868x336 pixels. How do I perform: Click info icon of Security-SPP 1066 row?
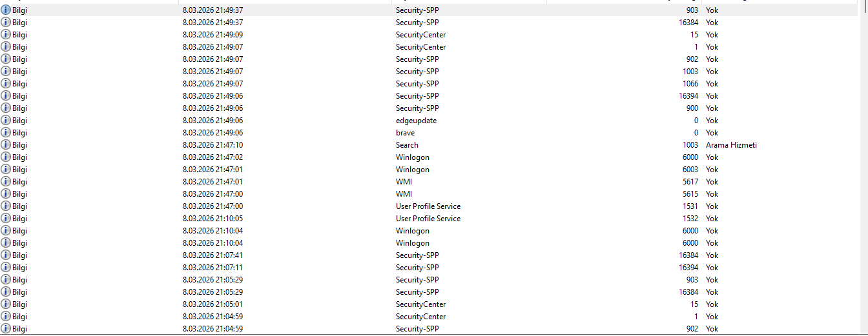coord(6,84)
